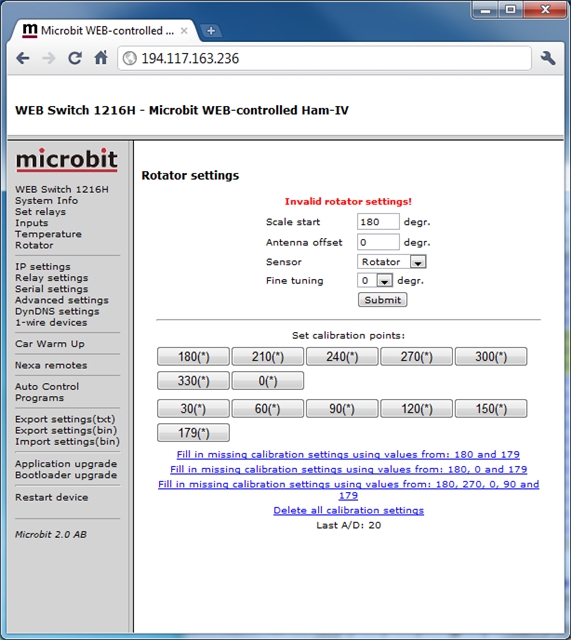Click the globe icon in address bar
The width and height of the screenshot is (571, 640).
pyautogui.click(x=130, y=58)
